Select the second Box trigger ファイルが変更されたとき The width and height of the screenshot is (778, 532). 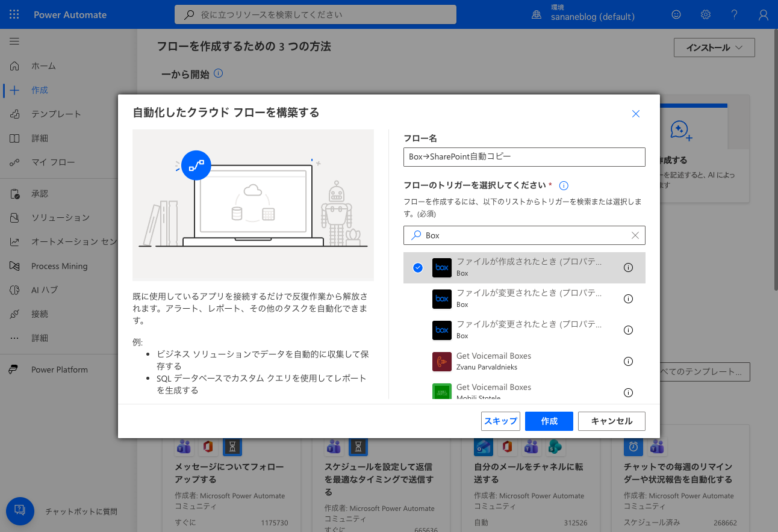[524, 298]
